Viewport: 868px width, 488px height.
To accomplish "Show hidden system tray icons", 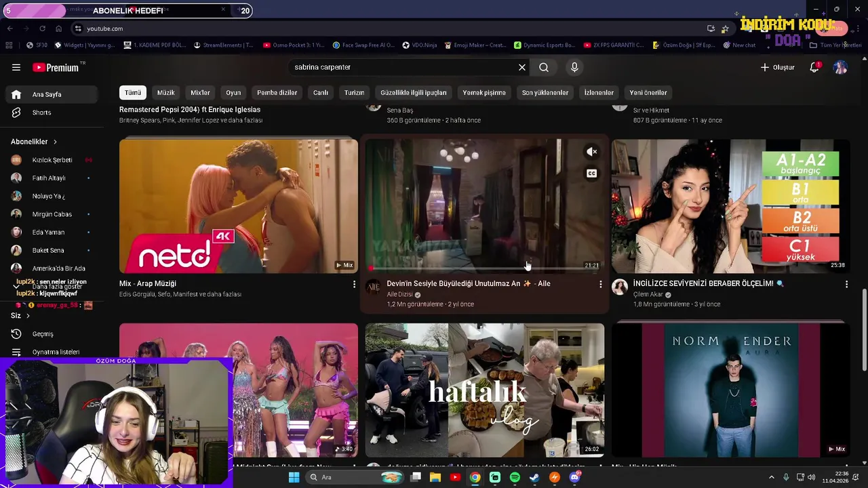I will [x=772, y=477].
